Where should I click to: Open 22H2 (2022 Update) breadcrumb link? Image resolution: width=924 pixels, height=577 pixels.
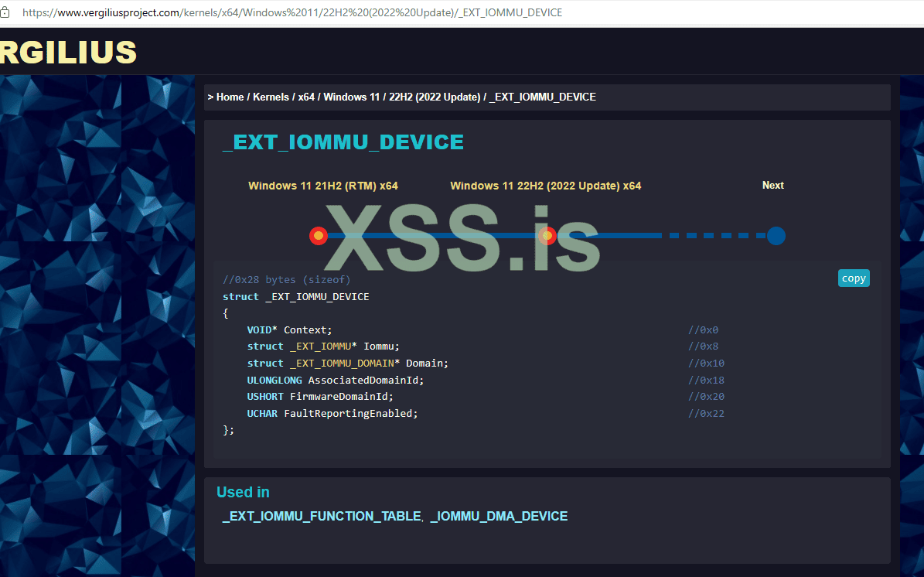(435, 97)
